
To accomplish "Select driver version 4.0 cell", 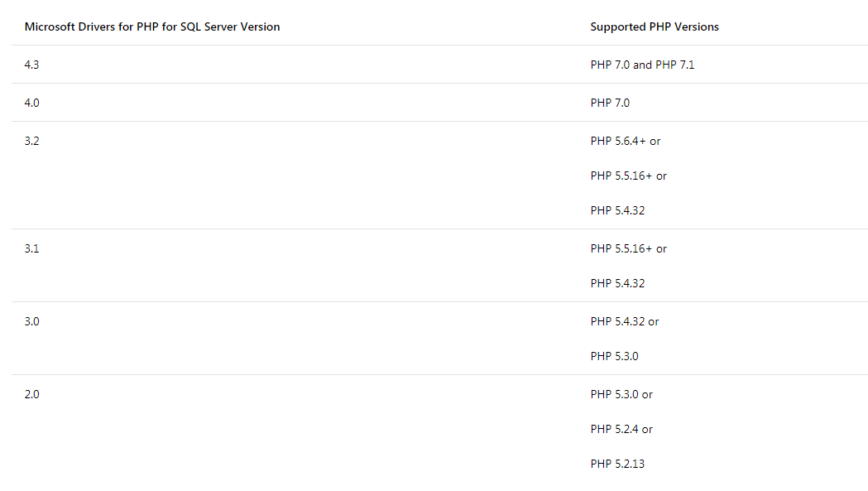I will [x=32, y=103].
